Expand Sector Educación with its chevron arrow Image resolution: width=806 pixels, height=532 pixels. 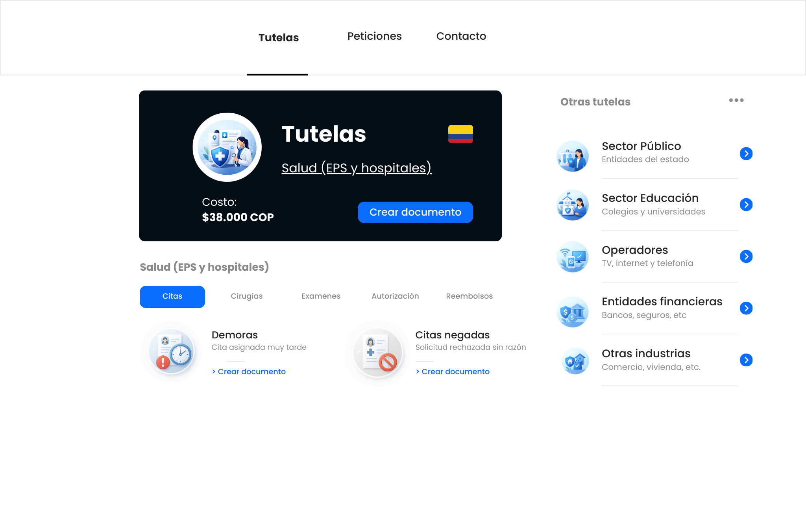(x=746, y=205)
